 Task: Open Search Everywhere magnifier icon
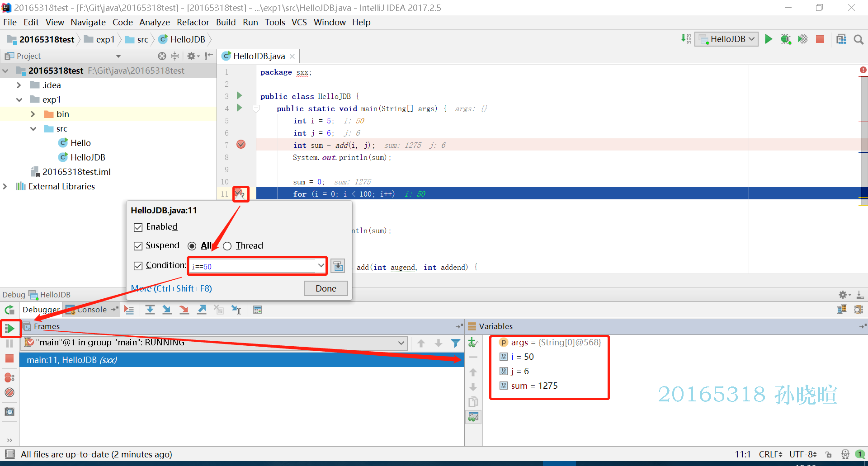pos(859,39)
